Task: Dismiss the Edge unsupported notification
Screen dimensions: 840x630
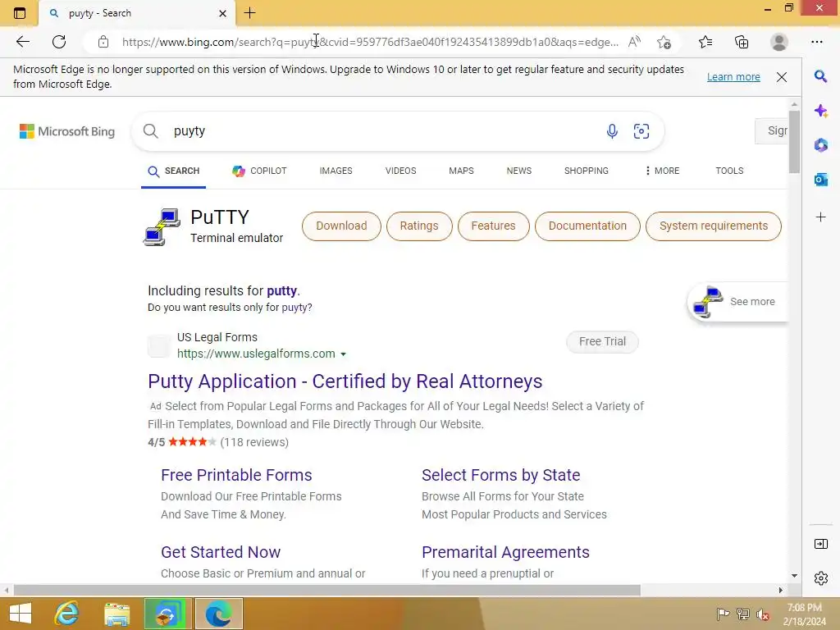Action: pos(782,77)
